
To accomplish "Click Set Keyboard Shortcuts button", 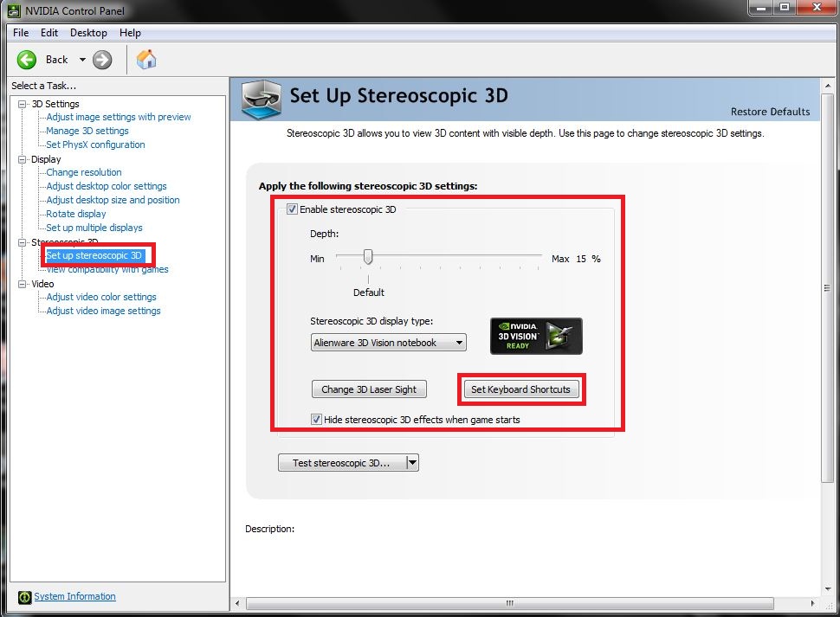I will coord(520,389).
